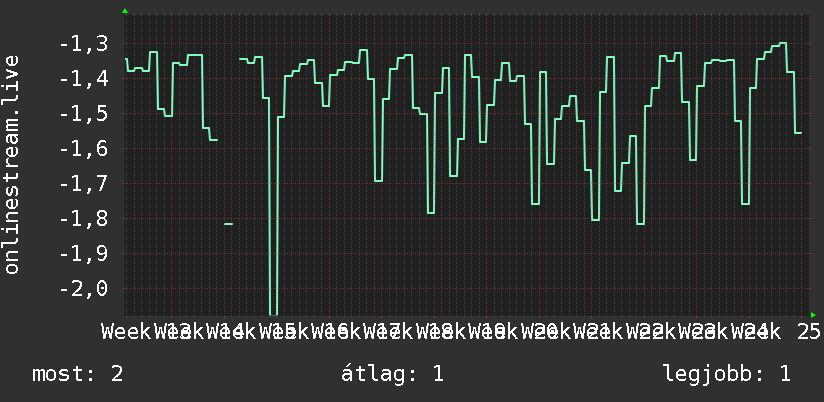Click the 'átlag: 1' average text
Image resolution: width=824 pixels, height=402 pixels.
392,374
